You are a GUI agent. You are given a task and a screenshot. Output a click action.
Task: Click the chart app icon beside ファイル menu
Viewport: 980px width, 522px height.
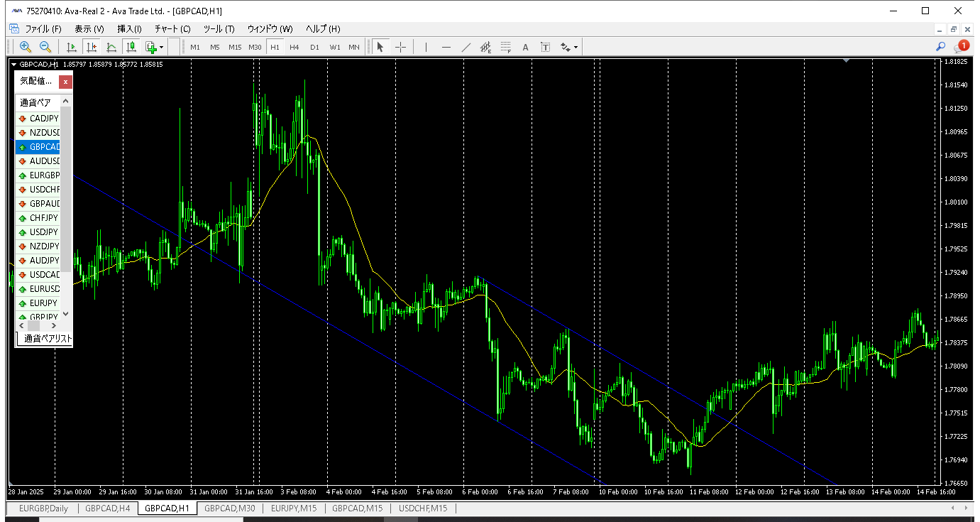coord(13,28)
